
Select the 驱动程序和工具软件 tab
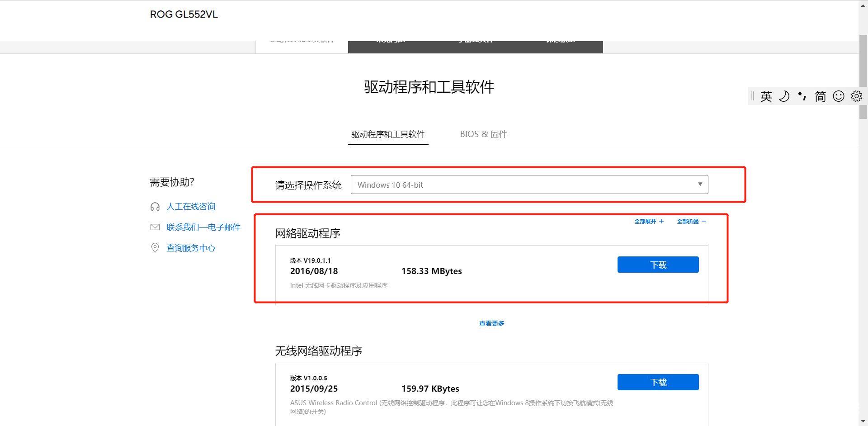point(388,134)
